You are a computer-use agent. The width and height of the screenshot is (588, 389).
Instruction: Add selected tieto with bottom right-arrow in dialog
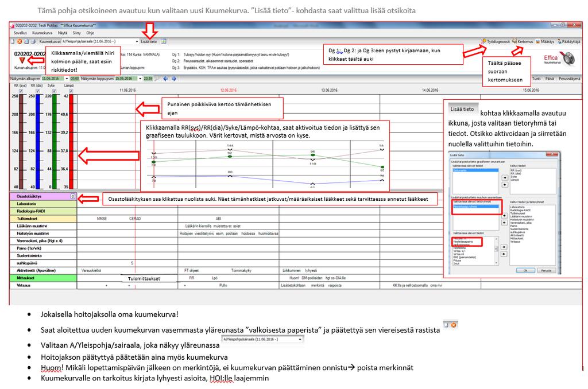click(x=504, y=247)
